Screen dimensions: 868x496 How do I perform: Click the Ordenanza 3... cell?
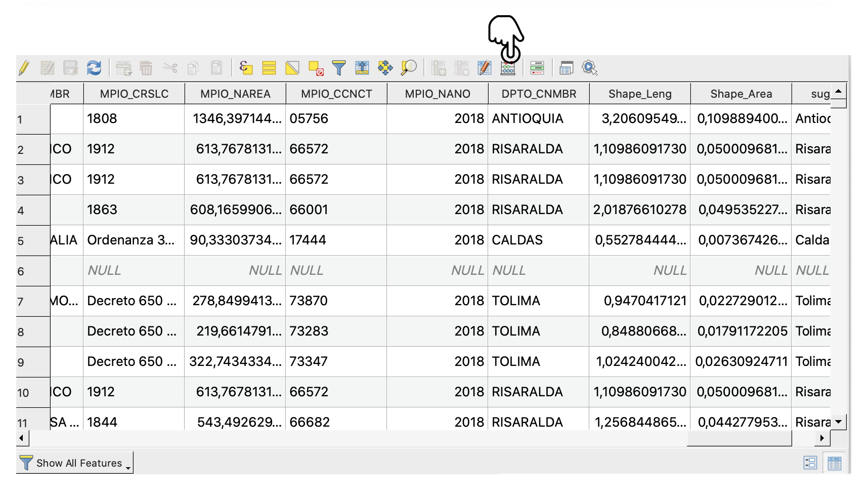pyautogui.click(x=134, y=240)
